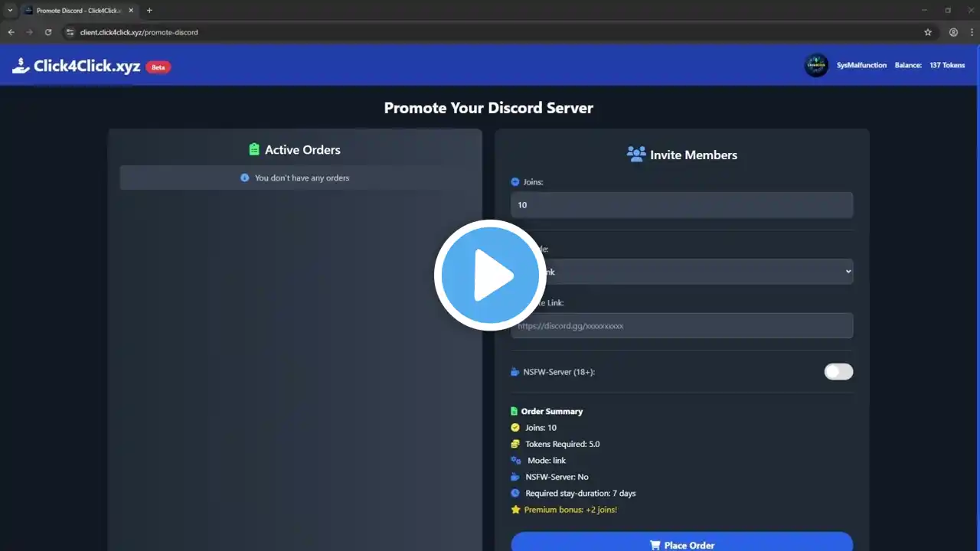Click the info icon beside no orders message
This screenshot has width=980, height=551.
(245, 178)
